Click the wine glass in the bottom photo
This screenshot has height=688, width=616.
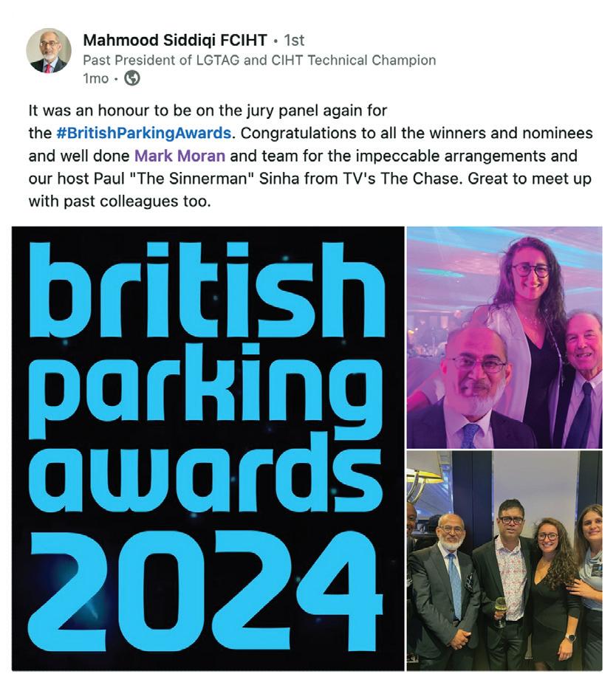point(500,611)
